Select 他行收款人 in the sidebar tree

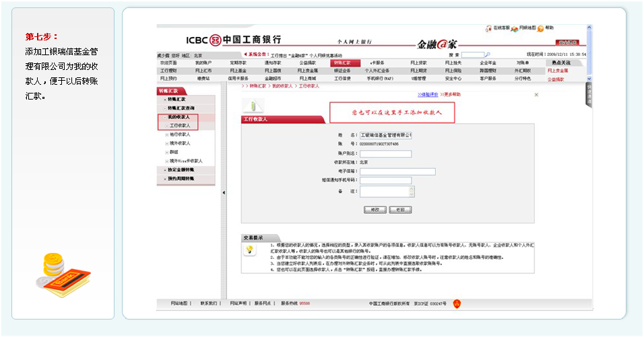180,135
